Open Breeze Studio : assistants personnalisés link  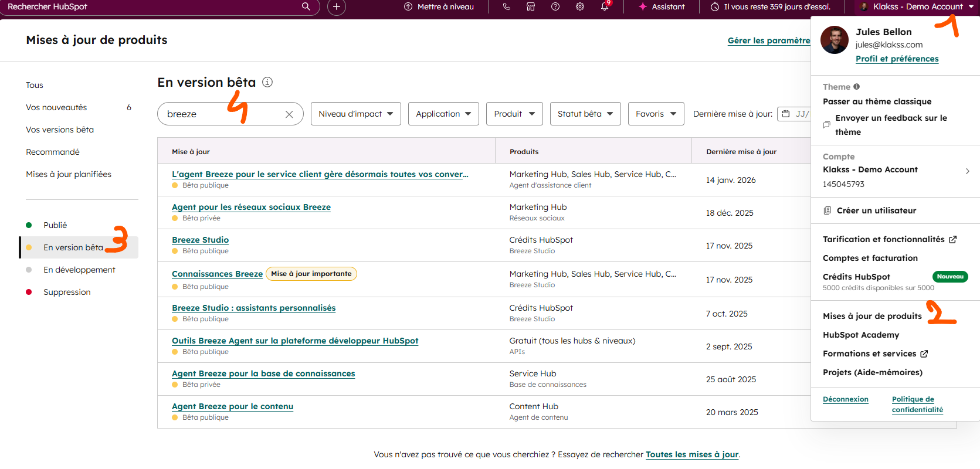(x=253, y=308)
